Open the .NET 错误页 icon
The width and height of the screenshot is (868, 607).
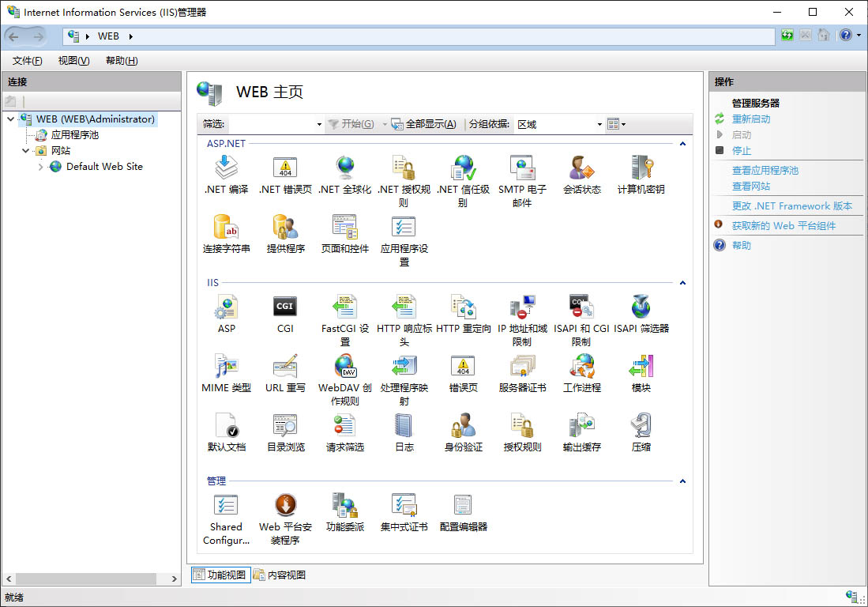click(285, 175)
